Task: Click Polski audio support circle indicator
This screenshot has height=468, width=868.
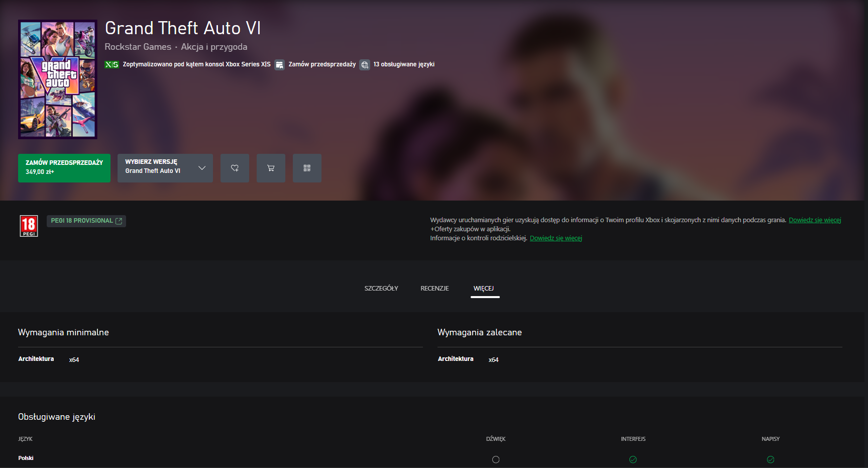Action: 496,459
